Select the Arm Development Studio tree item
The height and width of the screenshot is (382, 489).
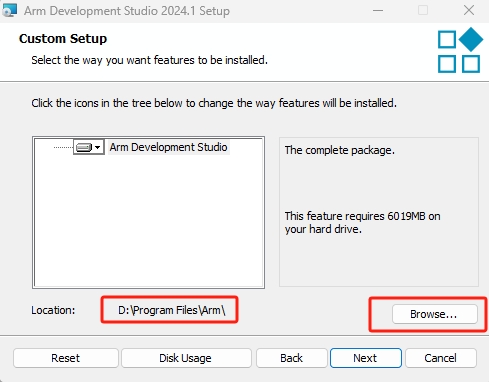click(169, 147)
